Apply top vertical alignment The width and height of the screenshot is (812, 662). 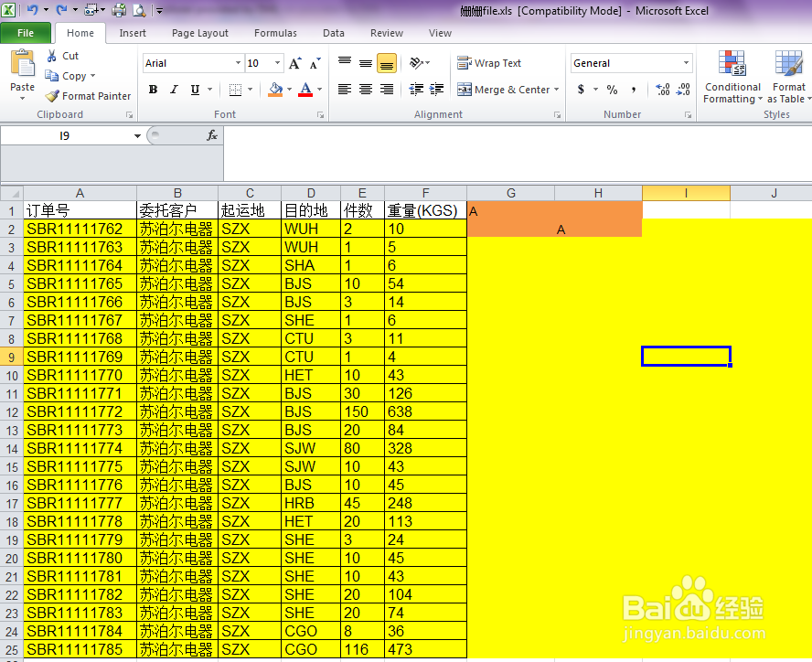coord(345,63)
